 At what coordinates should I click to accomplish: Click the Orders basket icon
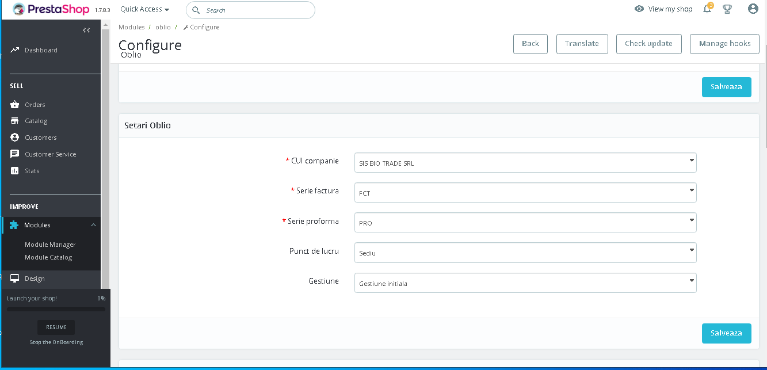[15, 105]
